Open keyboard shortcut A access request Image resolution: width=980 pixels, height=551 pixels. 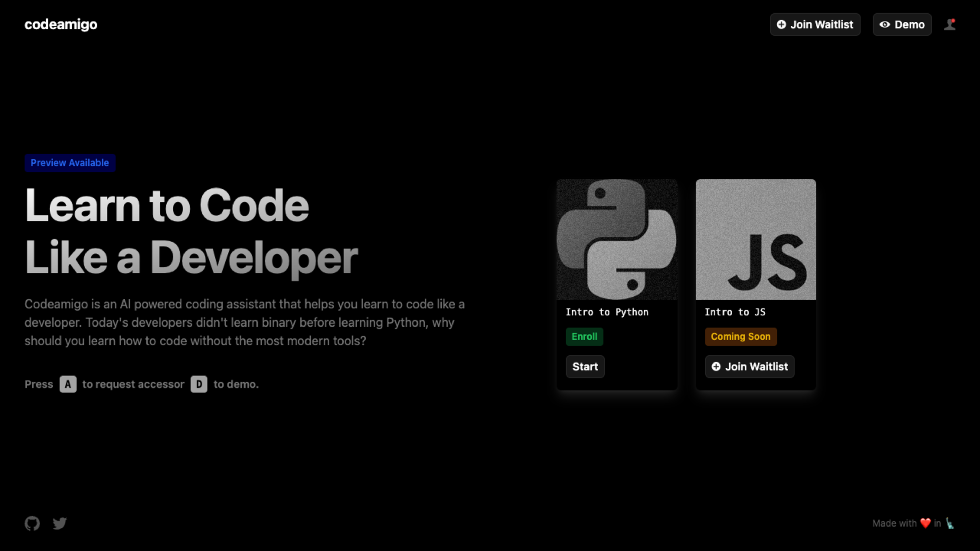pos(67,384)
